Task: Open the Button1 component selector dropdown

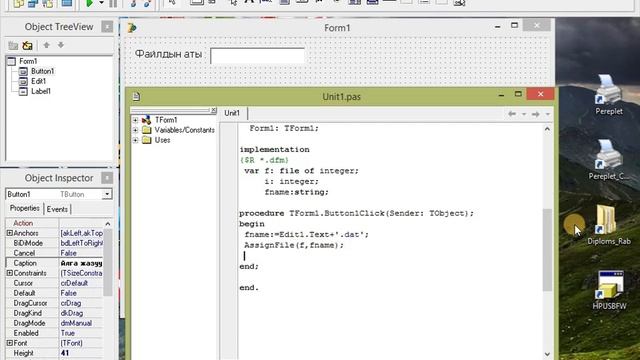Action: click(x=107, y=194)
